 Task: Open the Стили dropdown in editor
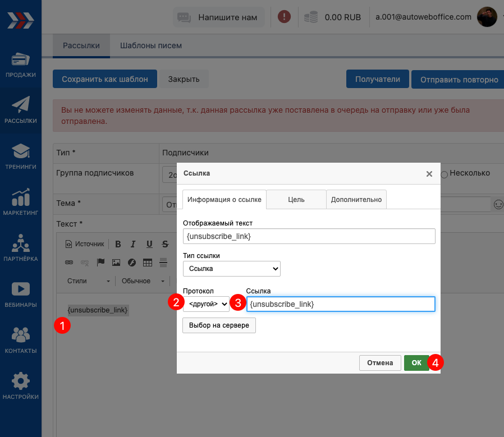click(88, 281)
